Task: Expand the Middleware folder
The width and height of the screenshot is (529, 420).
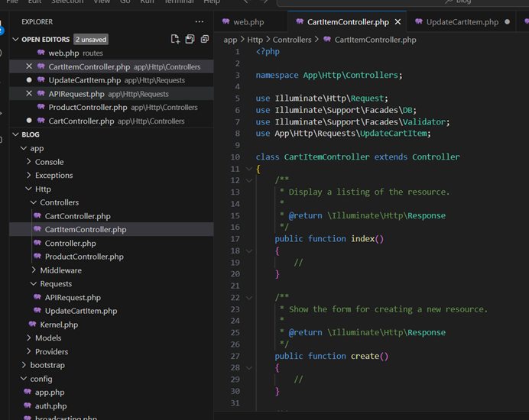Action: (60, 270)
